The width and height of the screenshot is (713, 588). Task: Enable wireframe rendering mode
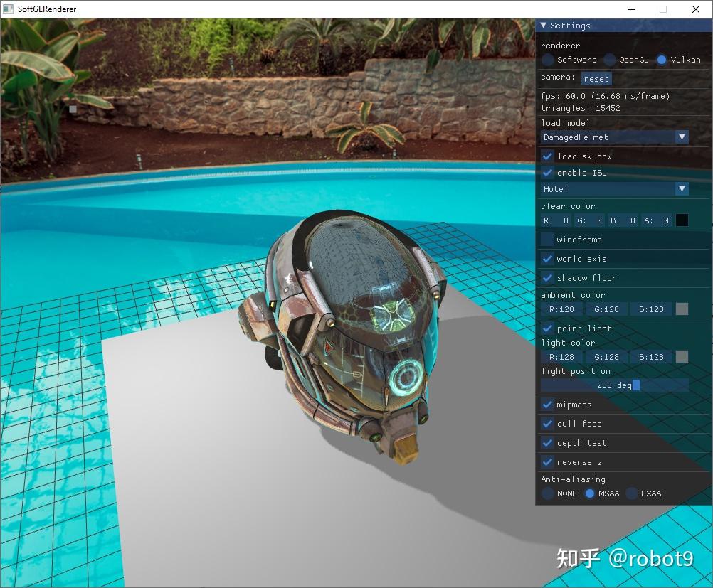pyautogui.click(x=546, y=240)
